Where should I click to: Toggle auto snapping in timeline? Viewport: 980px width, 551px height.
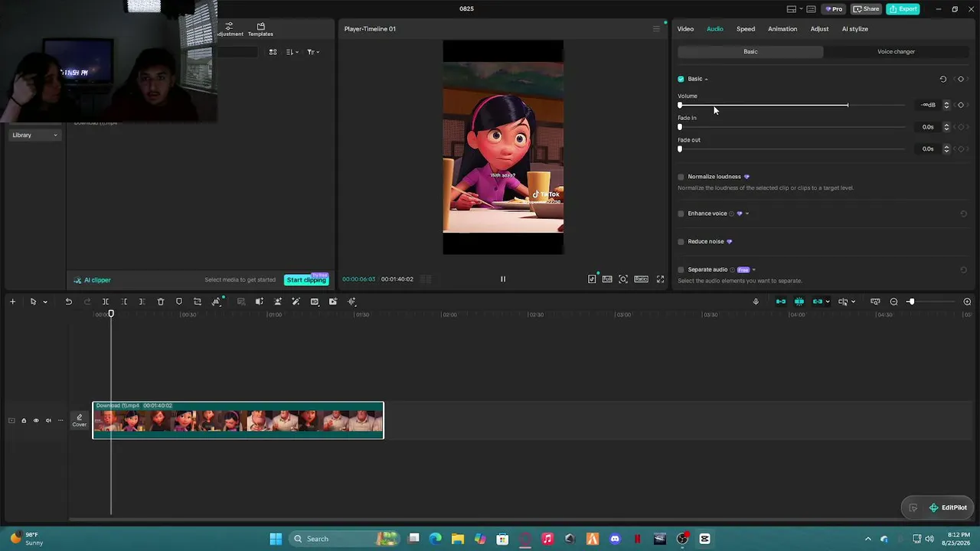799,302
